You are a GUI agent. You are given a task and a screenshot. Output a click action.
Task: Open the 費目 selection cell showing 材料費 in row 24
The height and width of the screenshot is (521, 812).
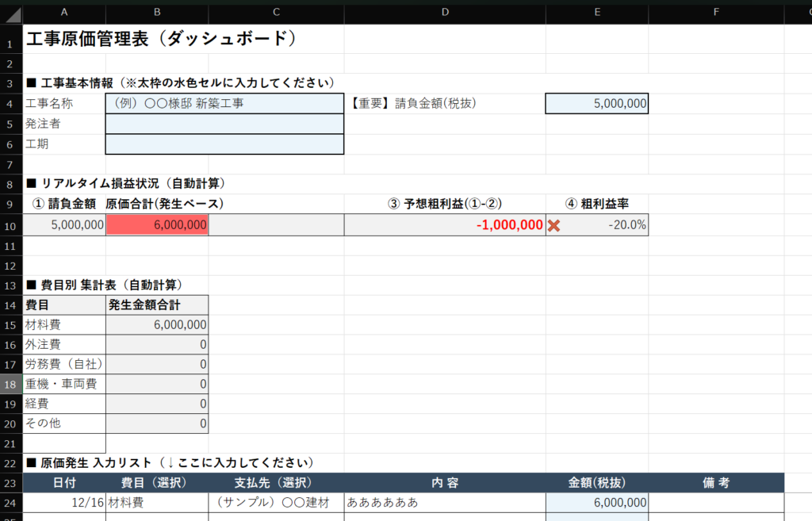coord(157,502)
